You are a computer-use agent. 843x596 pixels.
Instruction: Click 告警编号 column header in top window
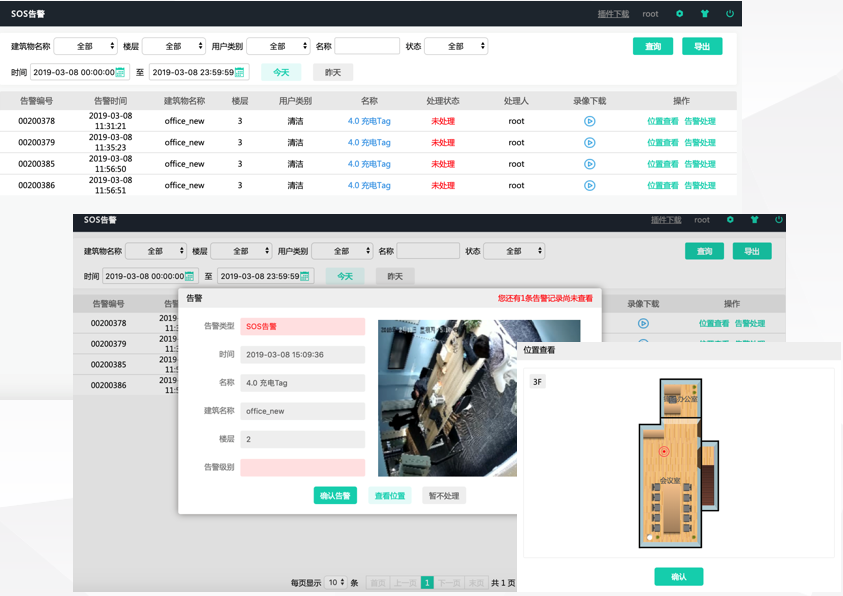pyautogui.click(x=37, y=100)
